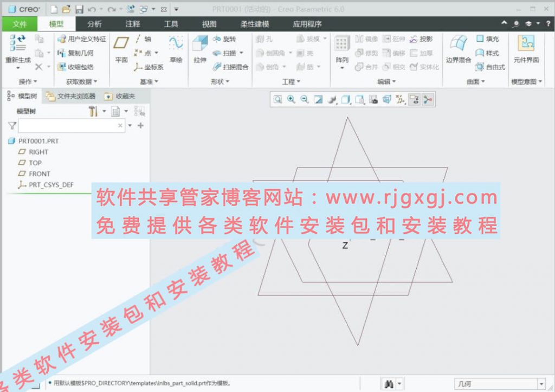This screenshot has width=555, height=392.
Task: Minimize the ribbon with the up arrow
Action: 504,23
